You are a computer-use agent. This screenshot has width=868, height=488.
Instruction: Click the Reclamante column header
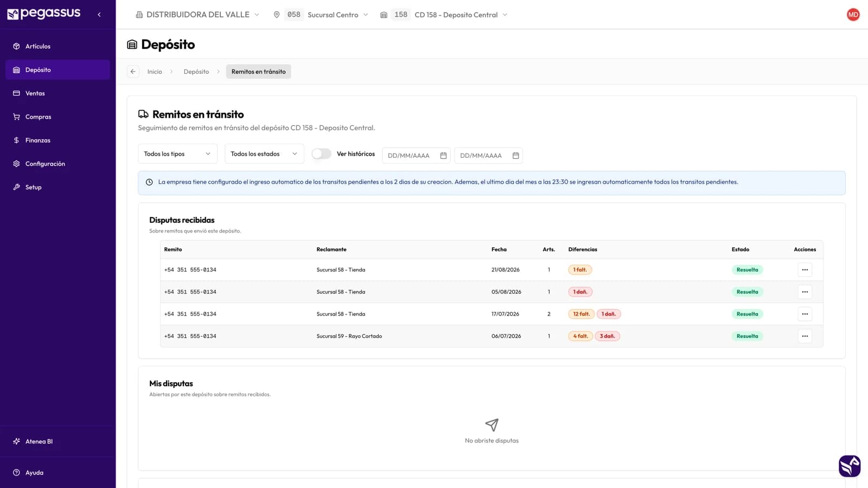pos(331,249)
